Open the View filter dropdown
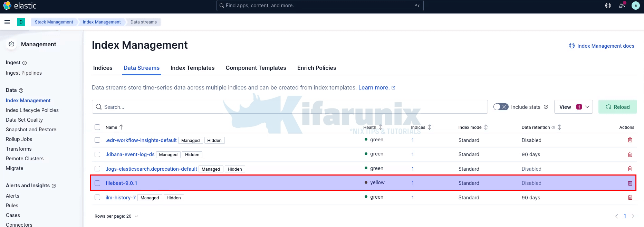 point(573,107)
